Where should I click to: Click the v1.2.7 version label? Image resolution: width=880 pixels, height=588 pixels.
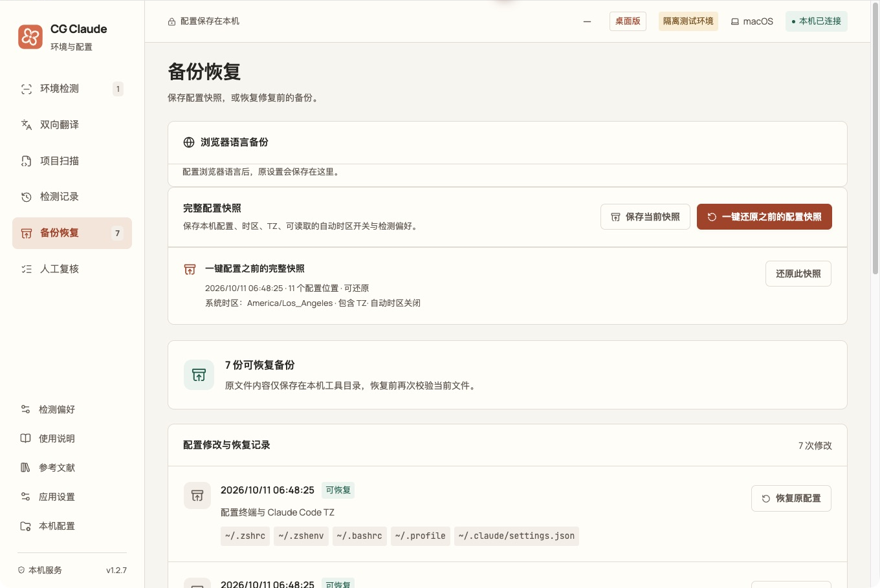click(x=116, y=571)
